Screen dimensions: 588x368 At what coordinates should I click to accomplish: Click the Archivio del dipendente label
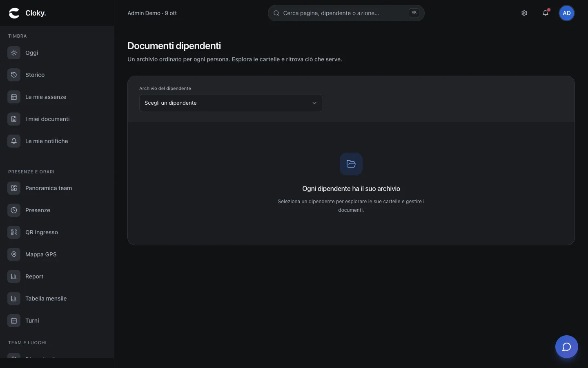point(165,88)
